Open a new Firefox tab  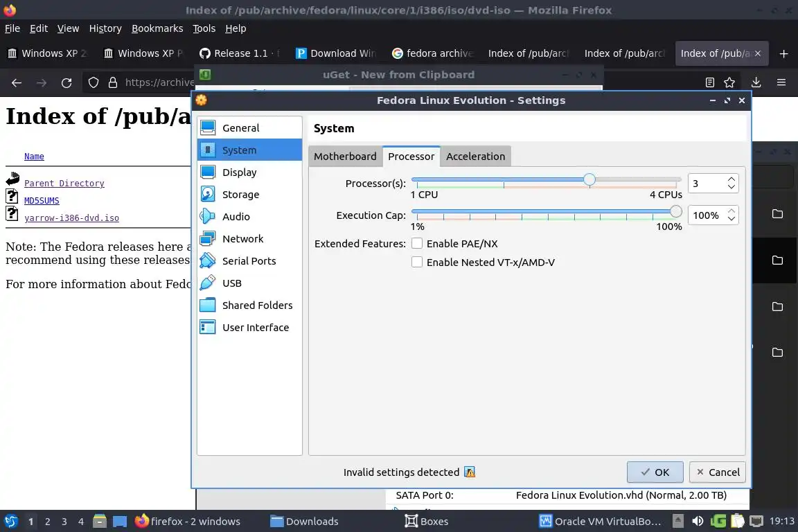[783, 53]
